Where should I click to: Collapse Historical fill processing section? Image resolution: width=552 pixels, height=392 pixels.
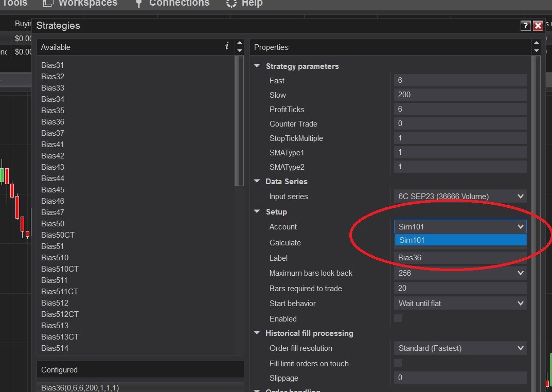coord(257,332)
